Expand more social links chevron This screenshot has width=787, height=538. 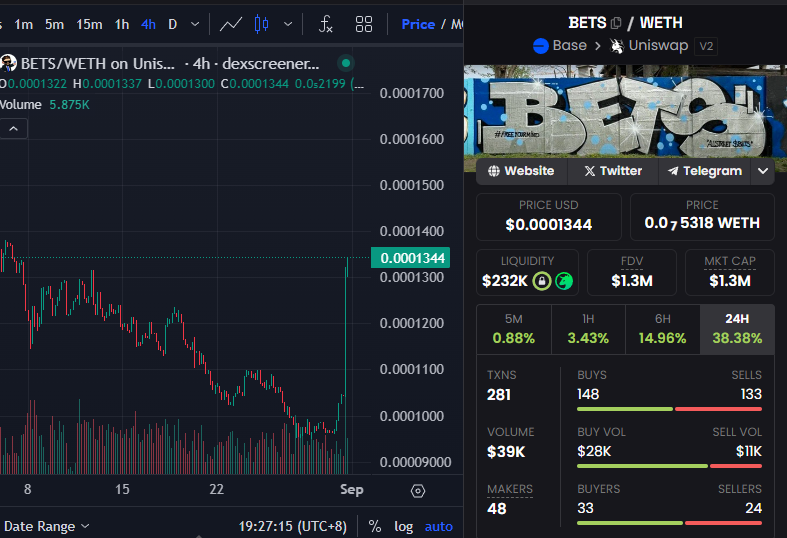(763, 171)
